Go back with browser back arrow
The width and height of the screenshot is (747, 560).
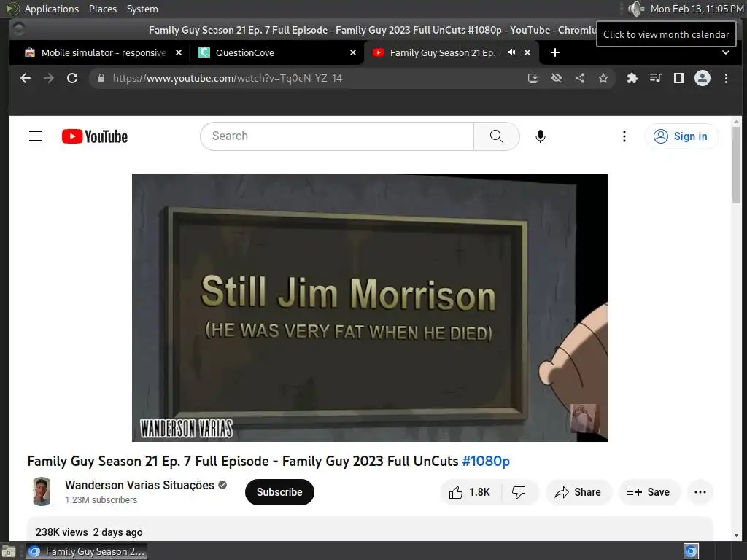point(26,78)
